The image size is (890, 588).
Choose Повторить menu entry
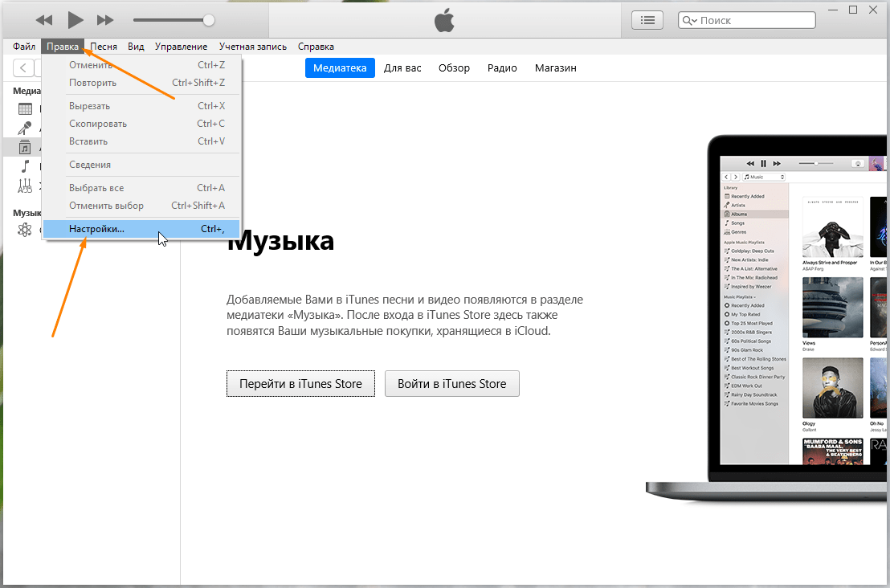[x=141, y=83]
